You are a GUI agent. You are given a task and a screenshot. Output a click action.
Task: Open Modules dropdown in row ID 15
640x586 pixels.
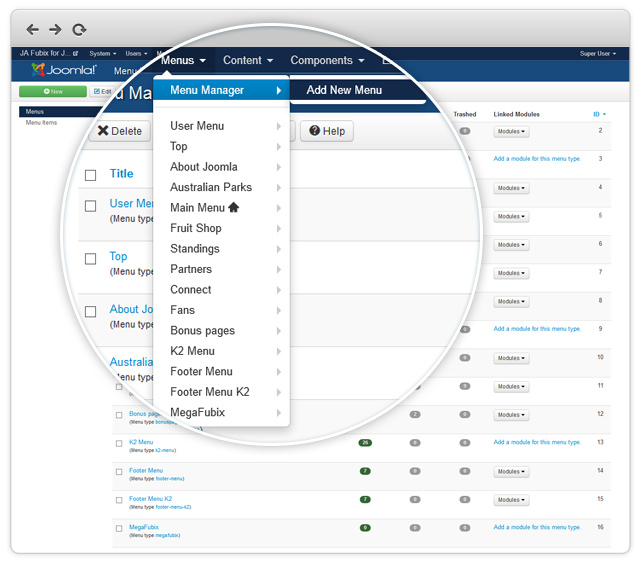pos(511,500)
